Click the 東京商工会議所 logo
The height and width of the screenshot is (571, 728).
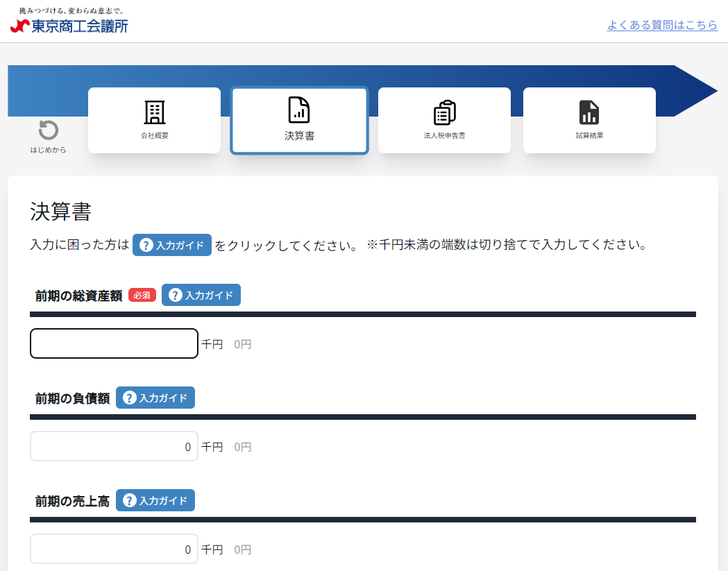coord(69,26)
